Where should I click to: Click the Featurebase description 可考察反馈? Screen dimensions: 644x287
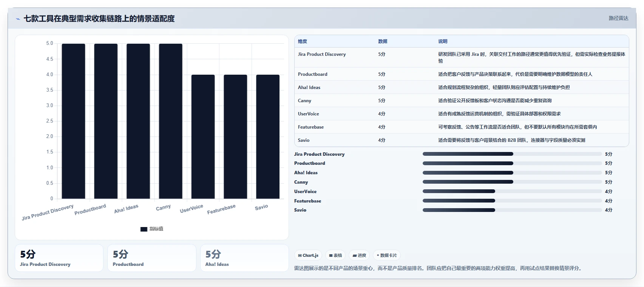tap(517, 127)
